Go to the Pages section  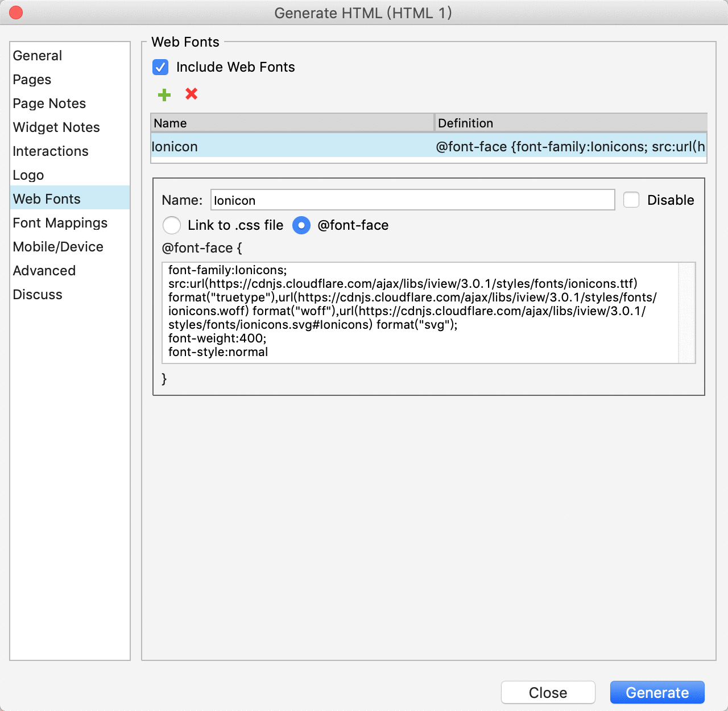[70, 80]
